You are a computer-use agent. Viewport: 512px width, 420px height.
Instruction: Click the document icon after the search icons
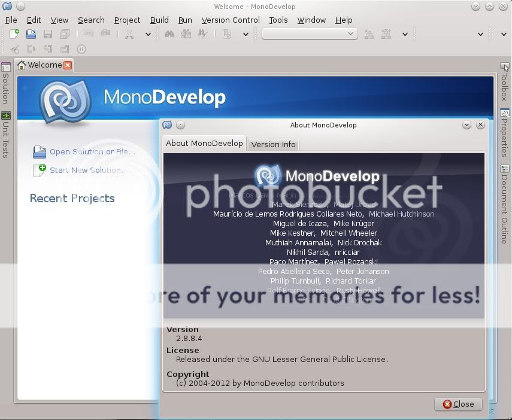[x=226, y=34]
